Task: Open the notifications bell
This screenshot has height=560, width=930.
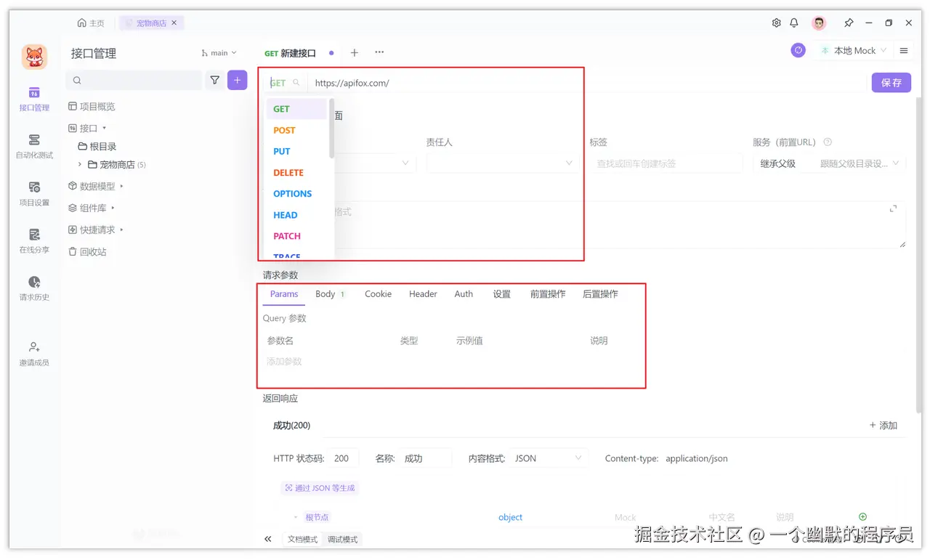Action: pyautogui.click(x=794, y=23)
